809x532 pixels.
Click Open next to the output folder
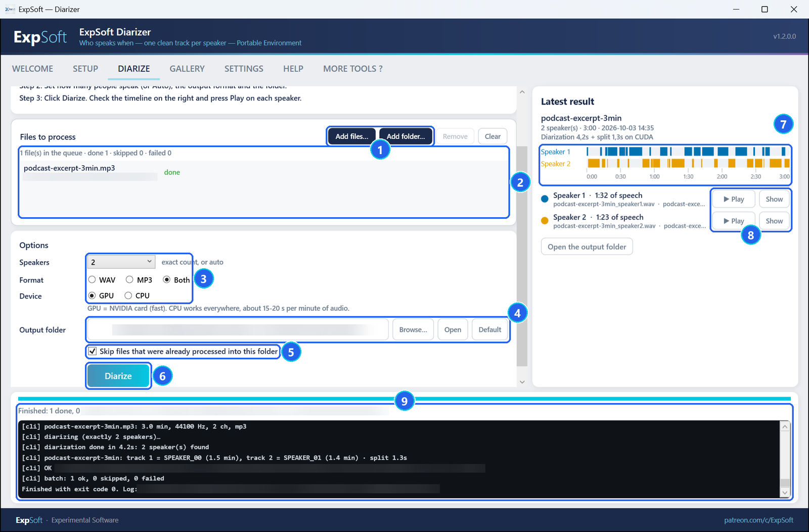453,329
